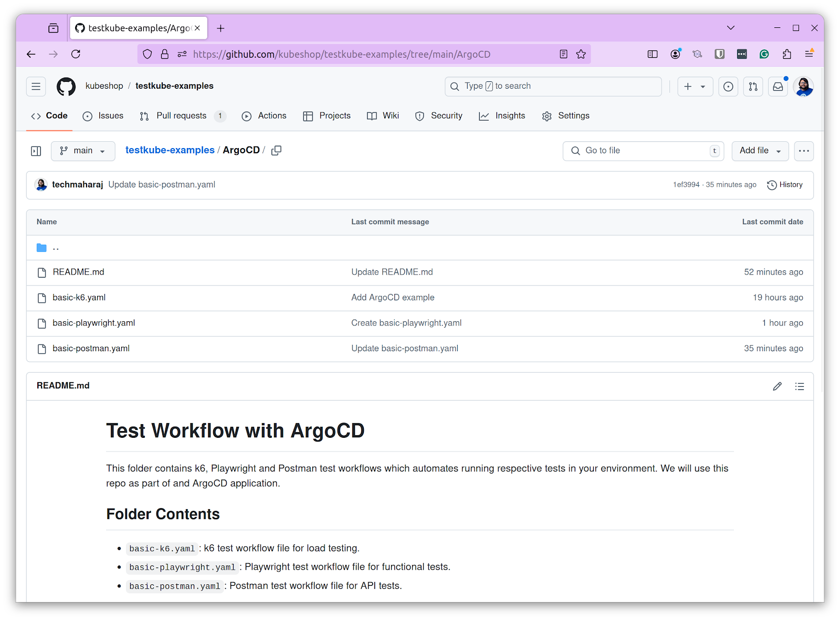The image size is (840, 620).
Task: Open the Bitwarden shield extension icon
Action: [719, 54]
